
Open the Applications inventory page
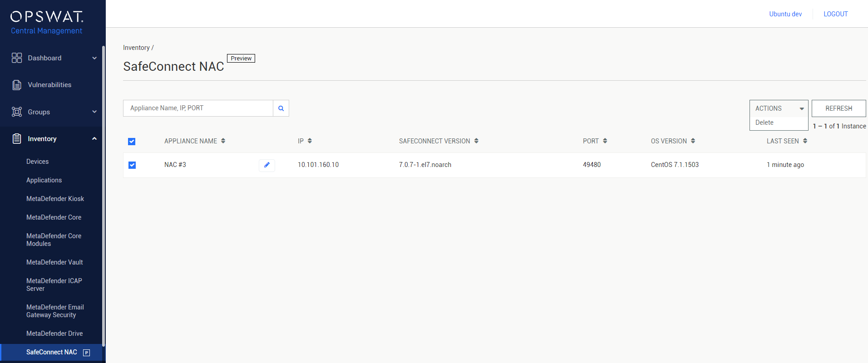[x=44, y=180]
